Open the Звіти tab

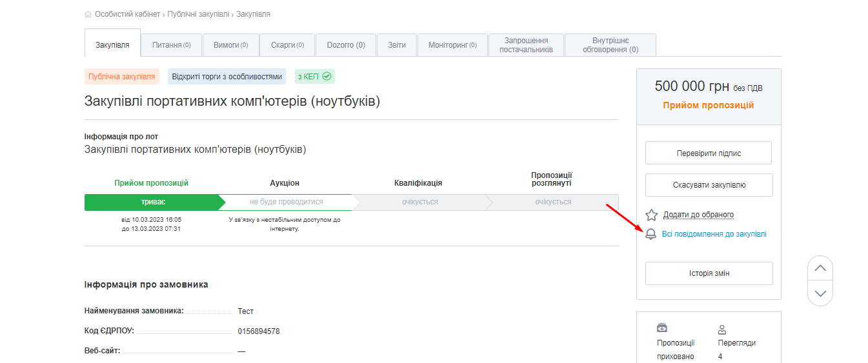[397, 45]
